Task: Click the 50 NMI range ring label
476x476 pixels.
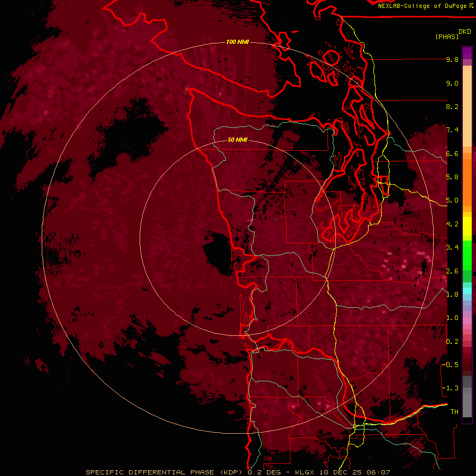Action: click(237, 140)
